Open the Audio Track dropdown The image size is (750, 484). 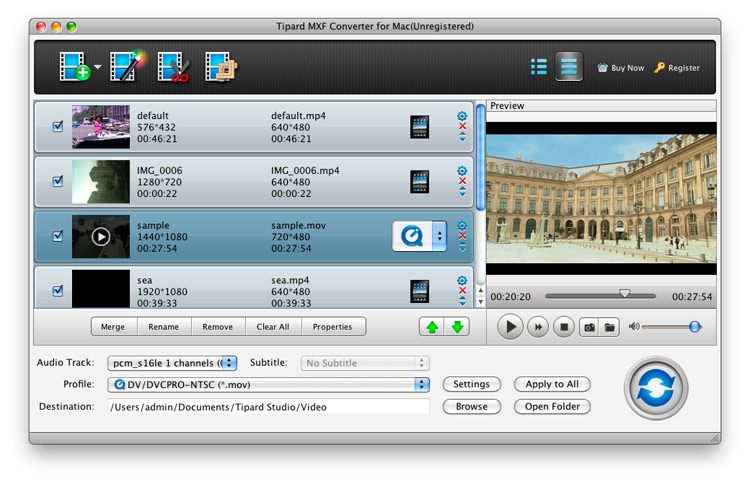172,363
